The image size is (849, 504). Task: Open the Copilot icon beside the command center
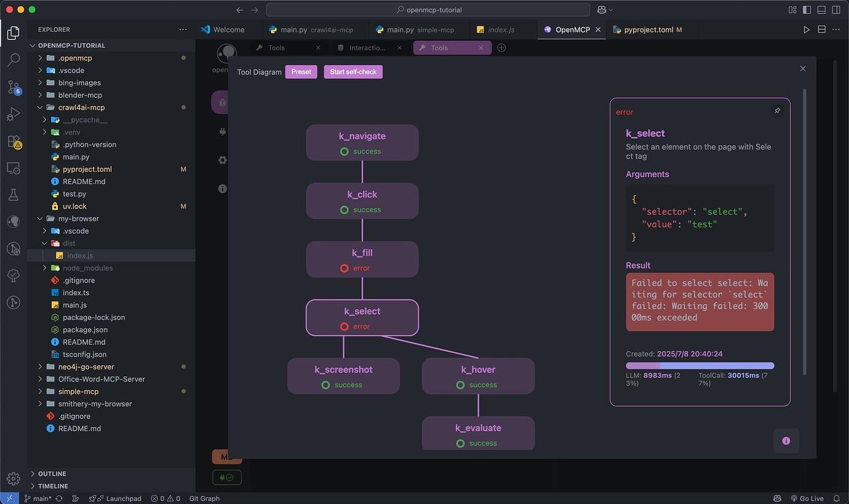[x=602, y=10]
